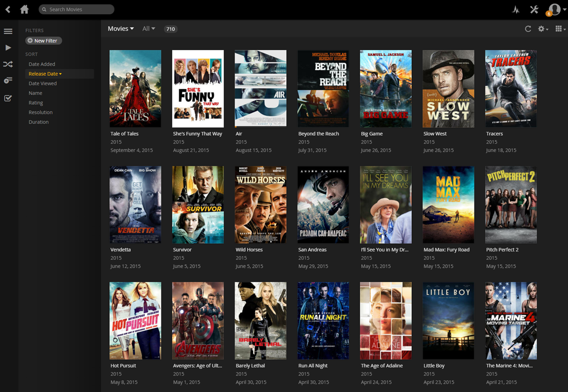The image size is (568, 392).
Task: Open the Beyond the Reach poster
Action: (x=323, y=89)
